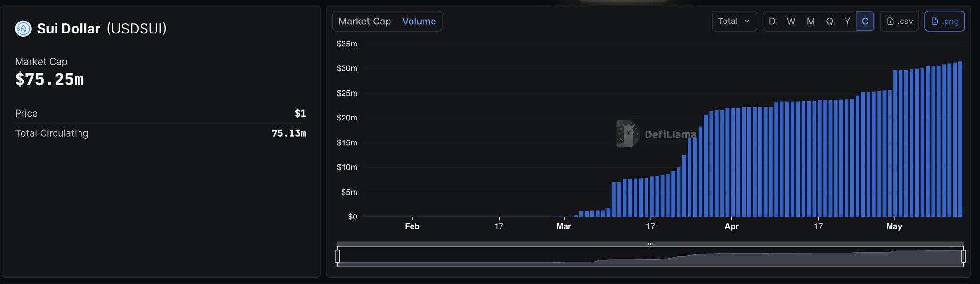This screenshot has height=284, width=980.
Task: Grab the left range slider handle
Action: pos(337,256)
